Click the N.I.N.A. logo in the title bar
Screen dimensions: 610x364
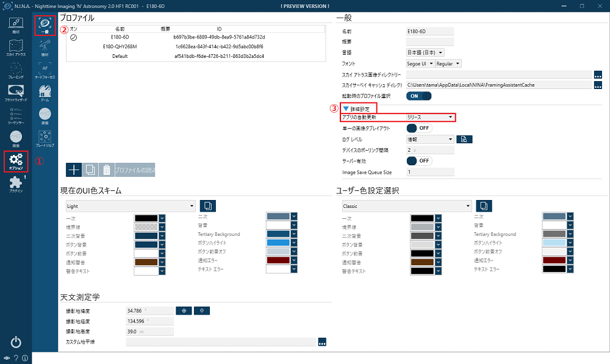click(7, 6)
